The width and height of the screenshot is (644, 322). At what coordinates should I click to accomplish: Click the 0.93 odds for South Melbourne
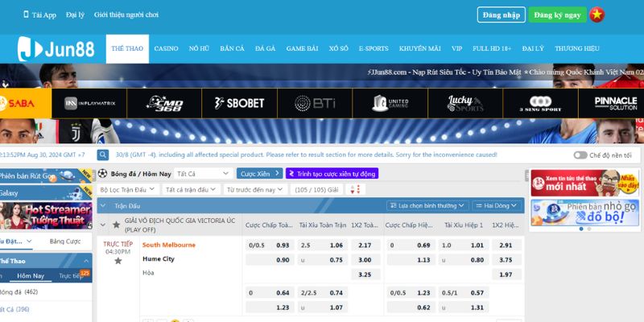(x=283, y=245)
